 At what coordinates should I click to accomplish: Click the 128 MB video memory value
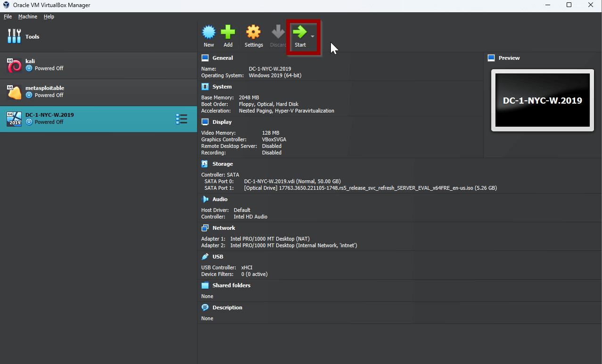click(x=271, y=133)
